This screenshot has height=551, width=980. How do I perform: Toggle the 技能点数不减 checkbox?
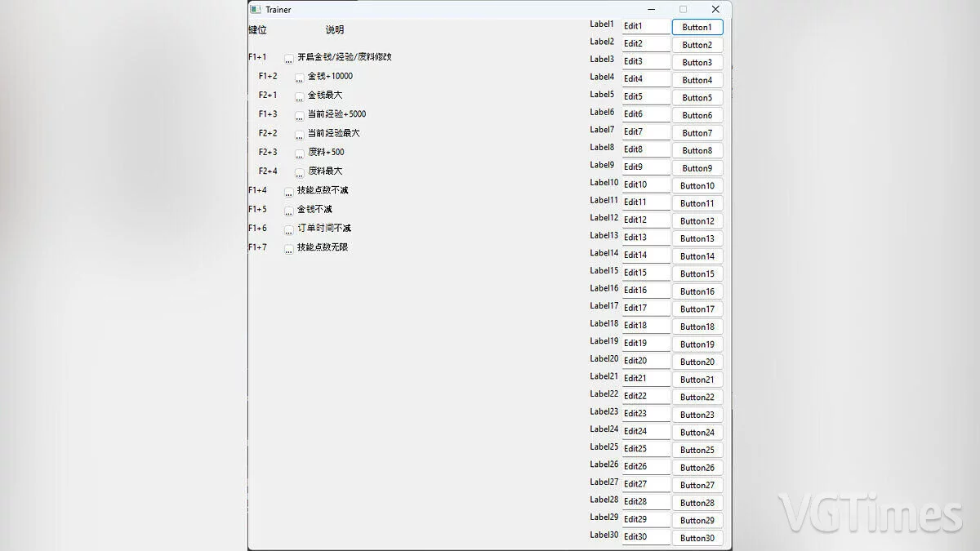point(289,192)
